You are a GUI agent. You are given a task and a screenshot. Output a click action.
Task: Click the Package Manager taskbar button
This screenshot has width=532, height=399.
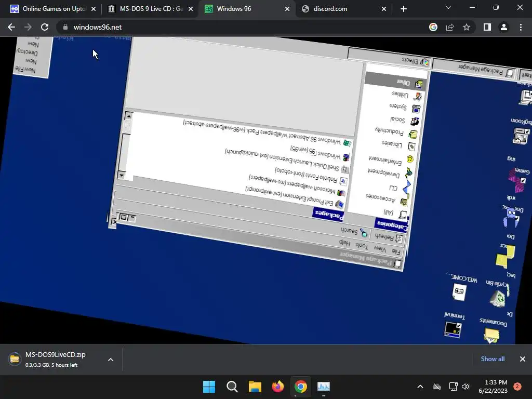pos(475,69)
